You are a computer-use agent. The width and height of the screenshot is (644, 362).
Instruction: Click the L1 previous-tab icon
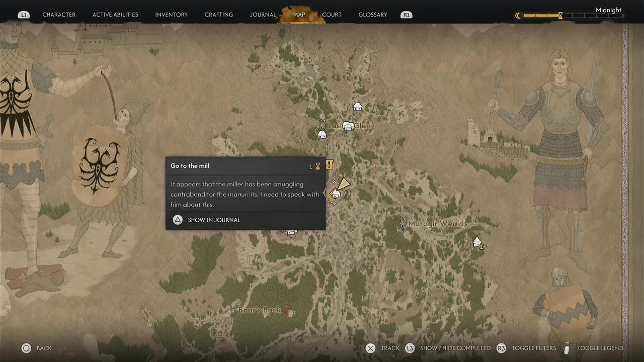pos(24,15)
